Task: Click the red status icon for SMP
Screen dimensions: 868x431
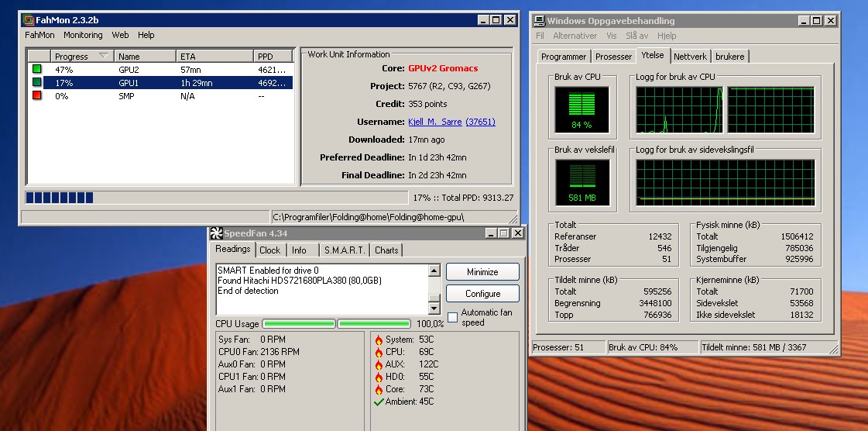Action: point(36,96)
